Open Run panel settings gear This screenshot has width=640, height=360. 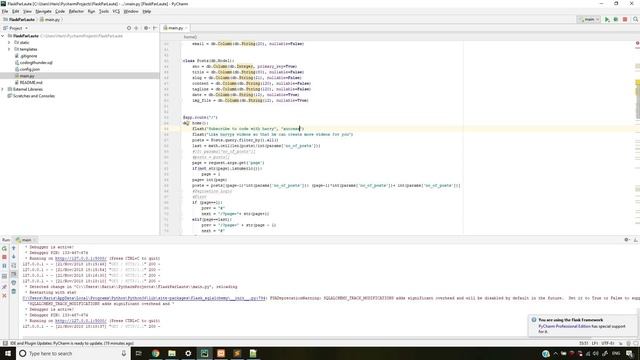(x=627, y=240)
